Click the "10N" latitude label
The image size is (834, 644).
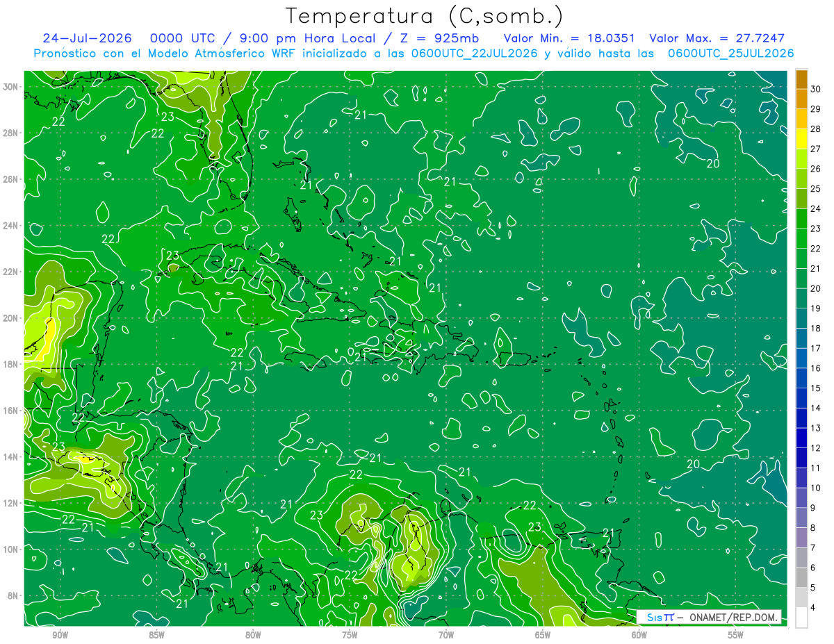coord(11,550)
